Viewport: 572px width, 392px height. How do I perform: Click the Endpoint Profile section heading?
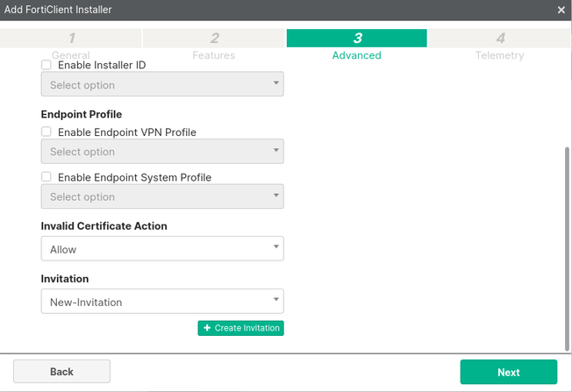pyautogui.click(x=82, y=115)
